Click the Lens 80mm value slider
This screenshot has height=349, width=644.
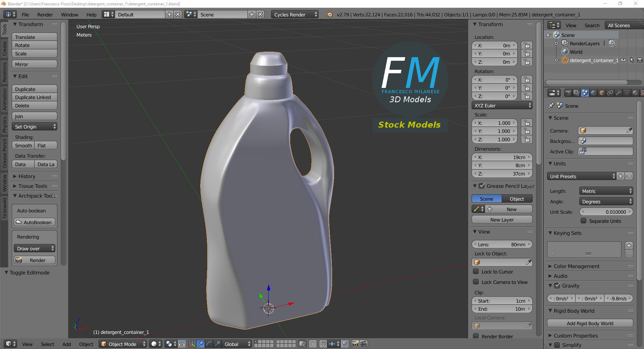[x=502, y=244]
